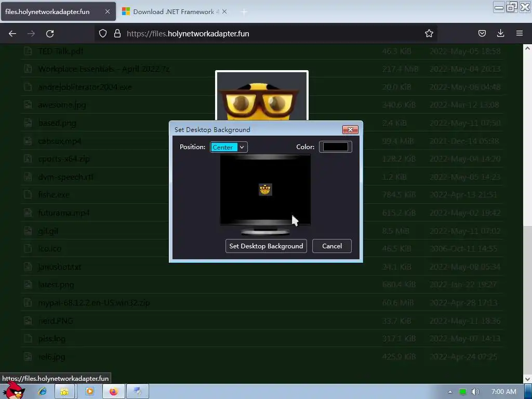Click the page scrollbar up arrow
This screenshot has height=399, width=532.
(527, 48)
